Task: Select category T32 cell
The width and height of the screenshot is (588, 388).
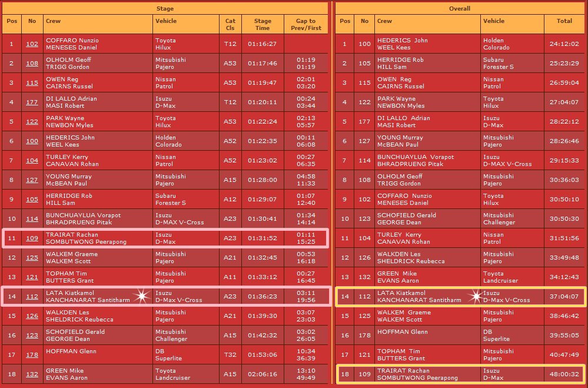Action: (230, 354)
